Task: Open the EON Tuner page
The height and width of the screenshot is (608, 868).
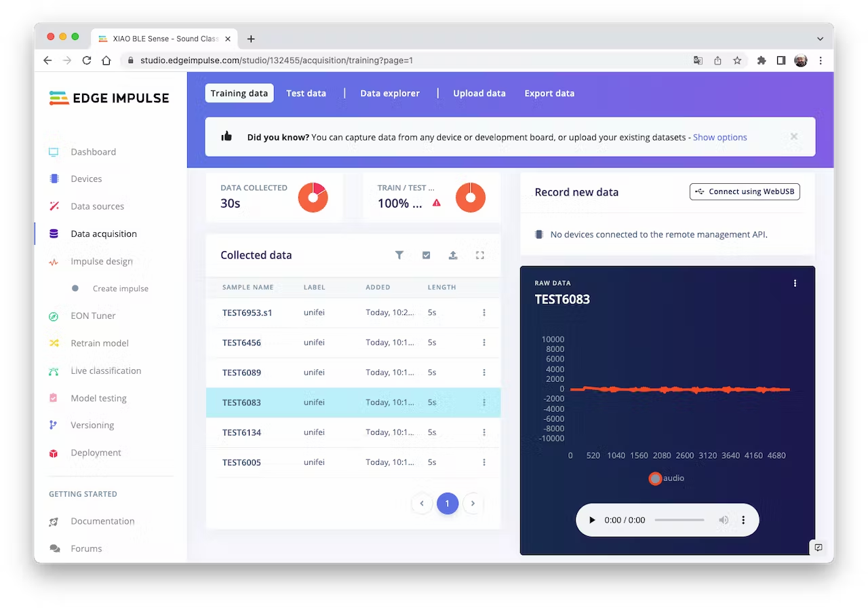Action: click(x=93, y=316)
